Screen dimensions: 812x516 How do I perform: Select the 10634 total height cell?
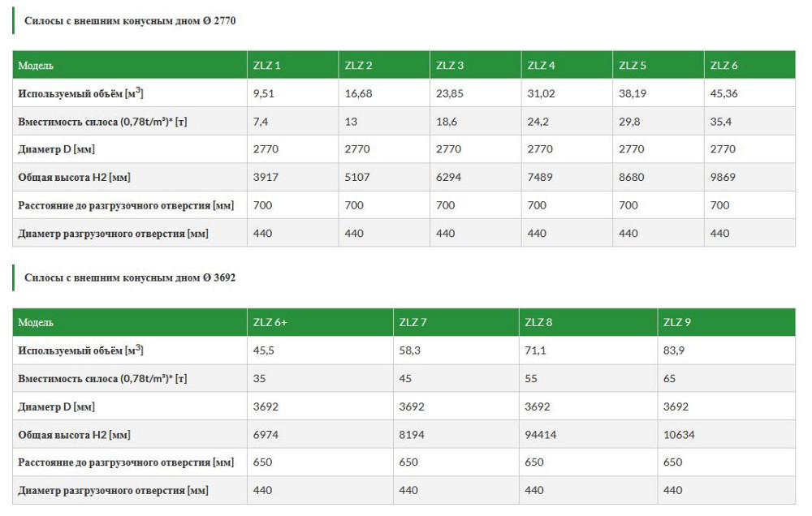pos(679,435)
